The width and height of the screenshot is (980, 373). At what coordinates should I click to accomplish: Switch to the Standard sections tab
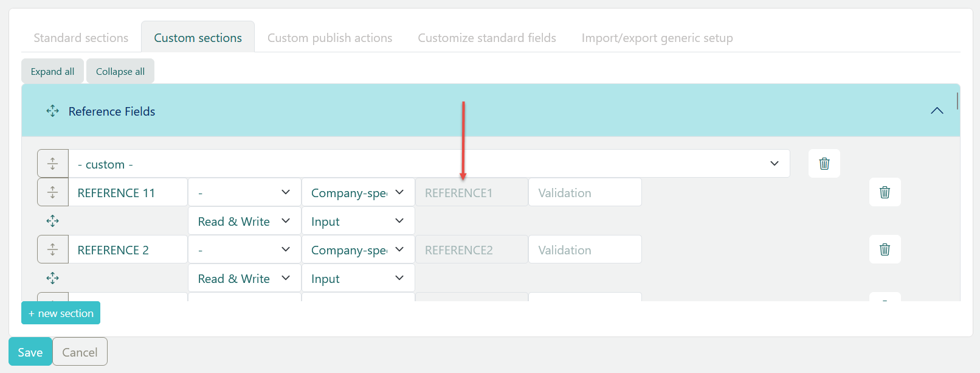81,38
